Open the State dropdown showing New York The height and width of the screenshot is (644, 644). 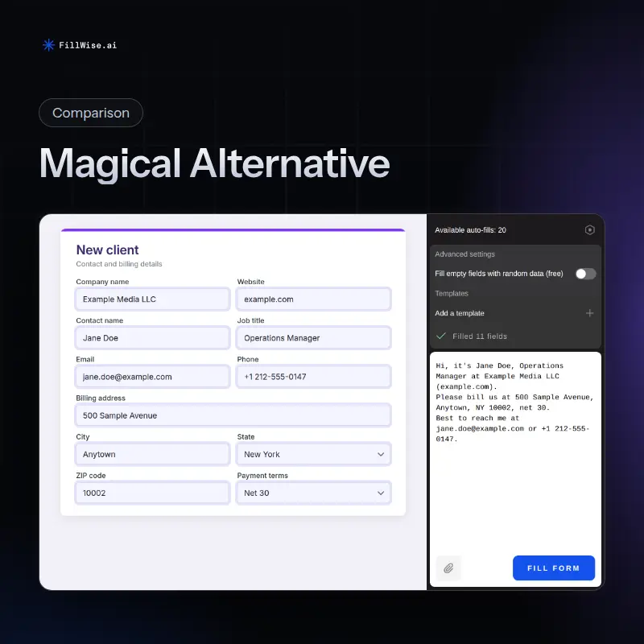[314, 454]
